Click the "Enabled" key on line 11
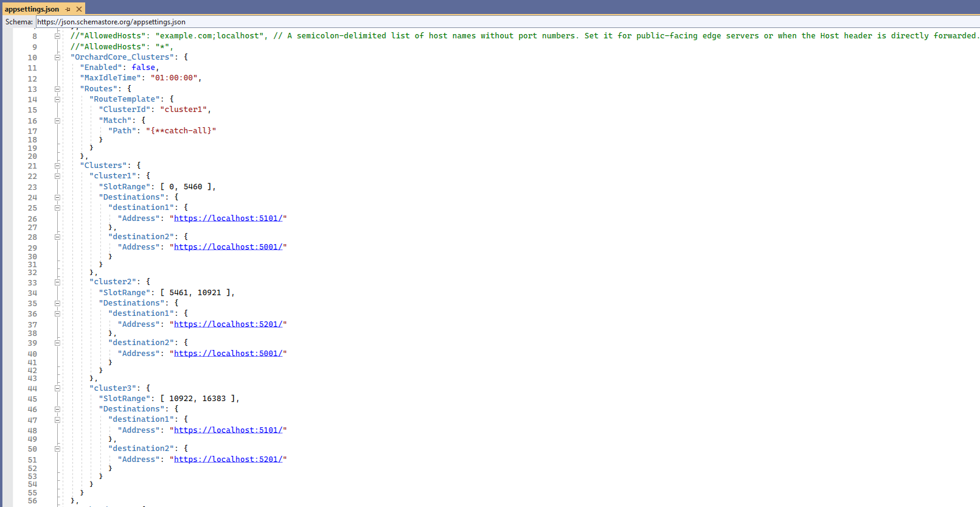This screenshot has width=980, height=507. pyautogui.click(x=101, y=68)
